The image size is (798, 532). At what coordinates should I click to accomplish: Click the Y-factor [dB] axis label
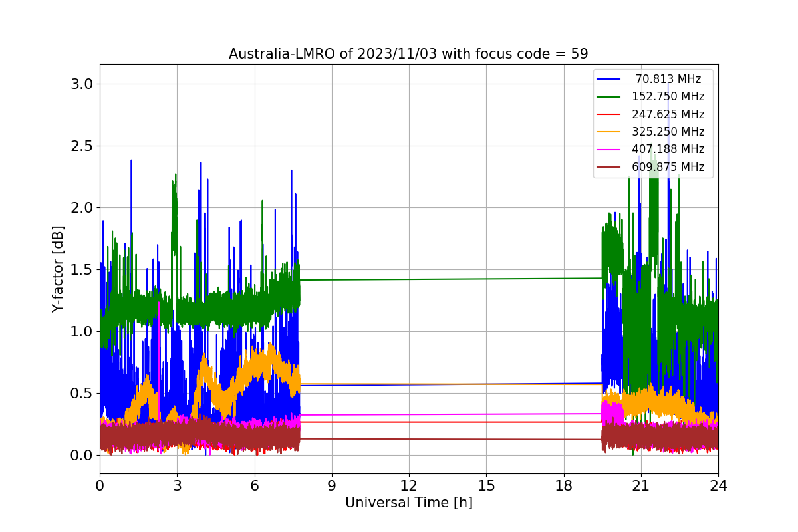[59, 269]
